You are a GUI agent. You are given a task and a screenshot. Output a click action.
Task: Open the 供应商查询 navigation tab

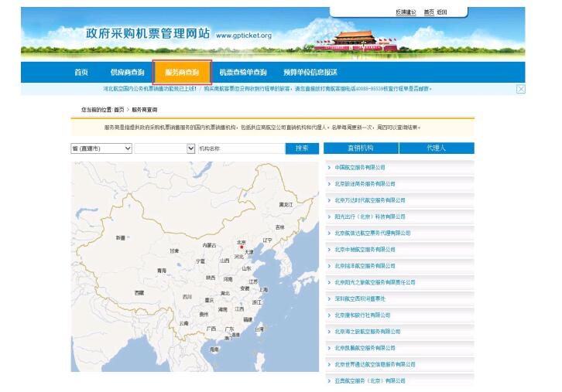[127, 73]
